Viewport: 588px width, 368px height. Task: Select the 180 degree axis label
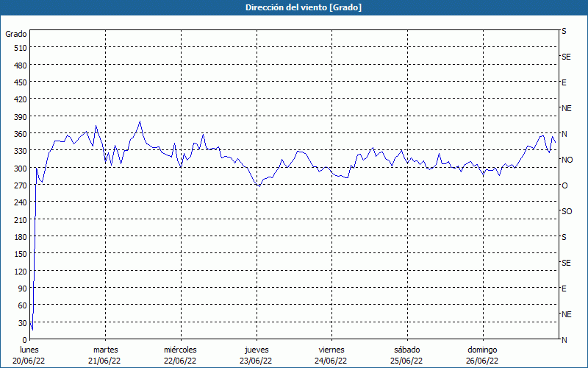21,237
